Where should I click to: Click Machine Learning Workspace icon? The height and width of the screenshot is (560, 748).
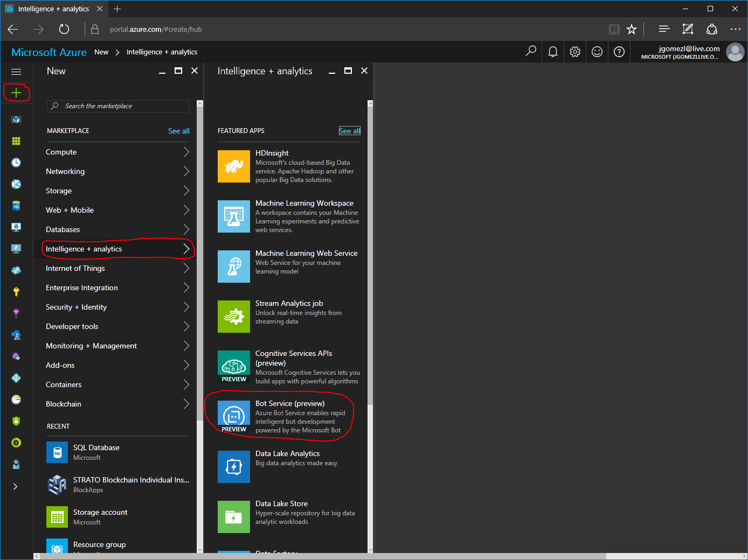[234, 216]
